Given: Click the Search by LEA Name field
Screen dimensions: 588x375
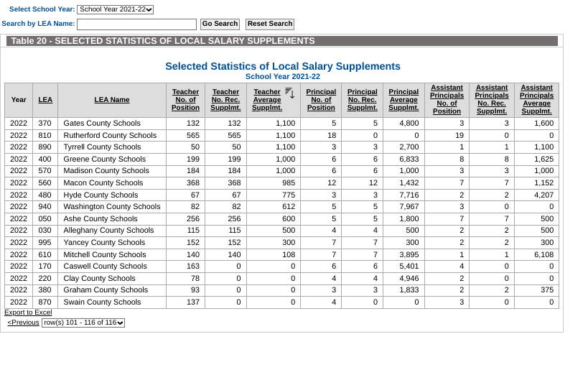Looking at the screenshot, I should pyautogui.click(x=136, y=24).
